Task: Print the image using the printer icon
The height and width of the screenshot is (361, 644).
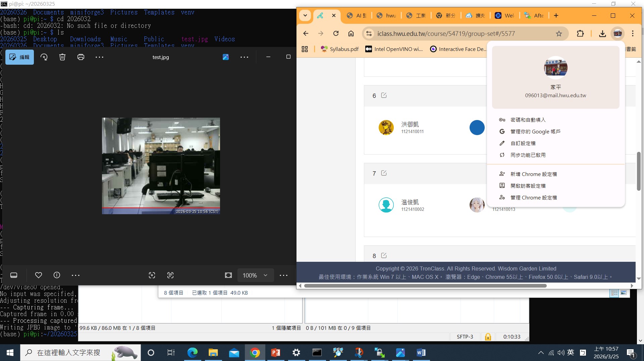Action: (80, 57)
